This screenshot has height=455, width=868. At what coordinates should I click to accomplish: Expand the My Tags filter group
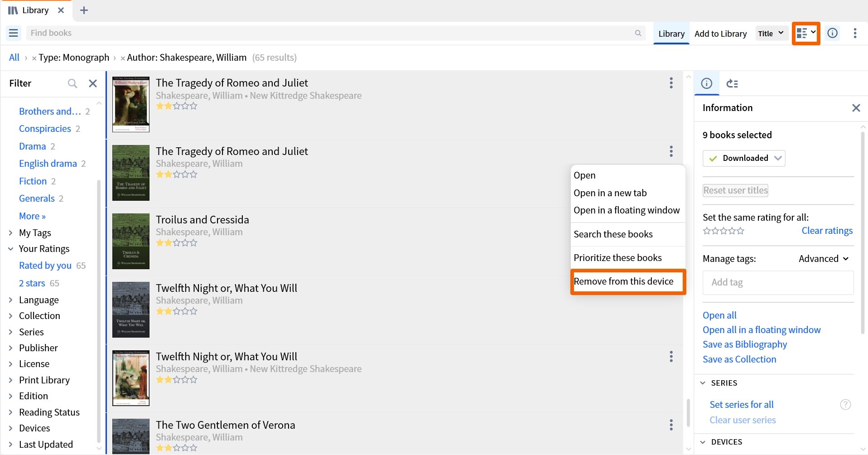(10, 233)
